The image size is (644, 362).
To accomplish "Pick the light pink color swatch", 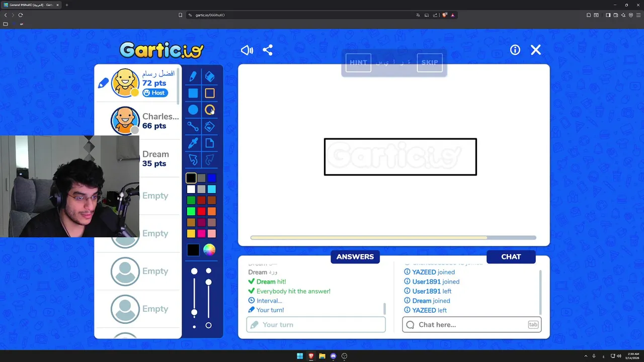I will pyautogui.click(x=212, y=233).
